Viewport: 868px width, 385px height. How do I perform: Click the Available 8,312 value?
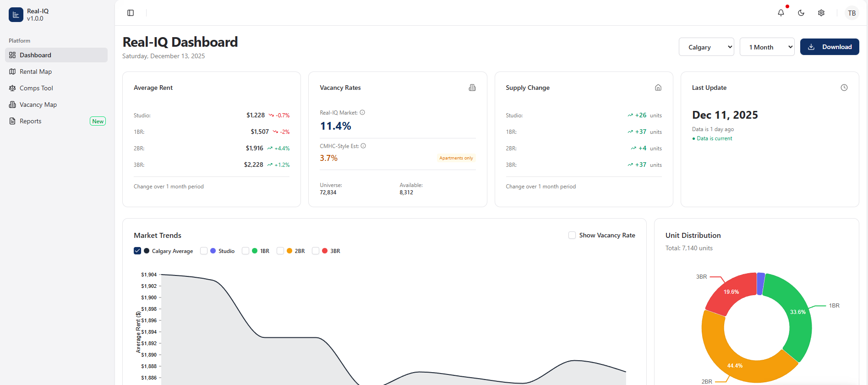[406, 192]
